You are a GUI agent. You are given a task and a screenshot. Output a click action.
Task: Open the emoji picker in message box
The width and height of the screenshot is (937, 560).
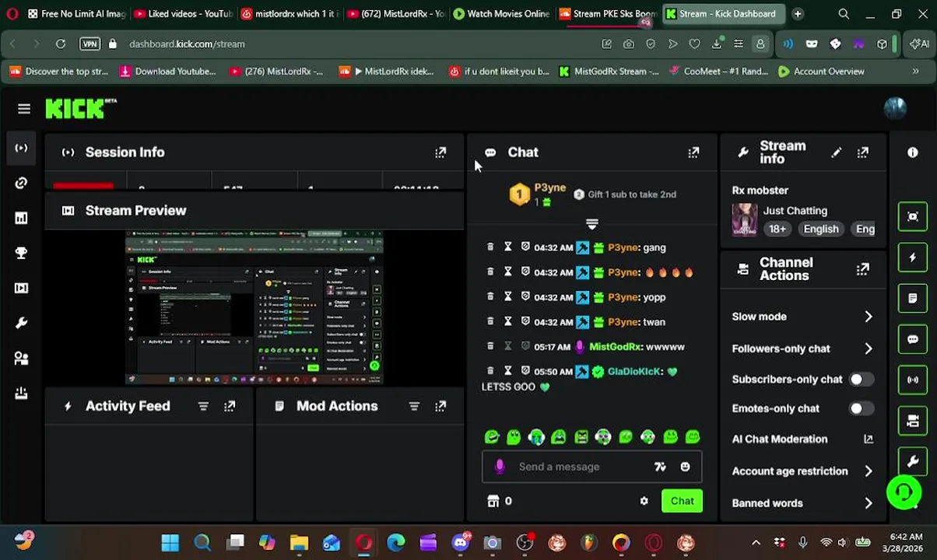(x=685, y=467)
